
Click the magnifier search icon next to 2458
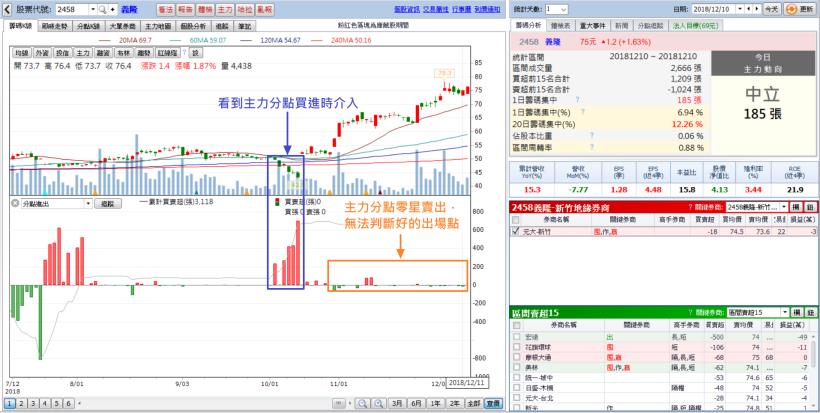pos(102,9)
